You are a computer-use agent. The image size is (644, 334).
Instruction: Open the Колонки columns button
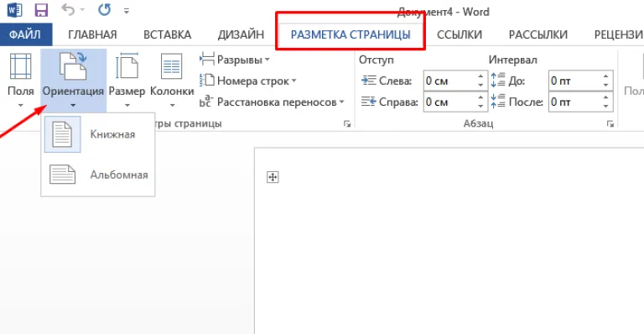tap(172, 81)
